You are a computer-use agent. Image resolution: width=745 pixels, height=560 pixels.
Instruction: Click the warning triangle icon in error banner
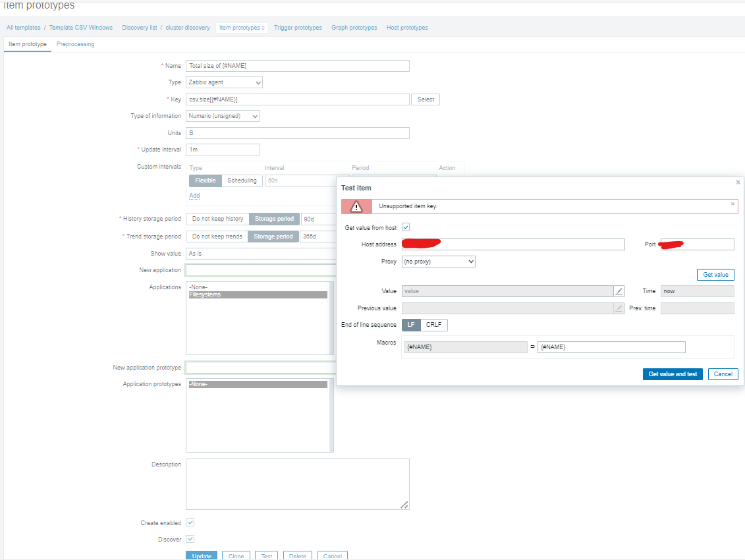(356, 207)
